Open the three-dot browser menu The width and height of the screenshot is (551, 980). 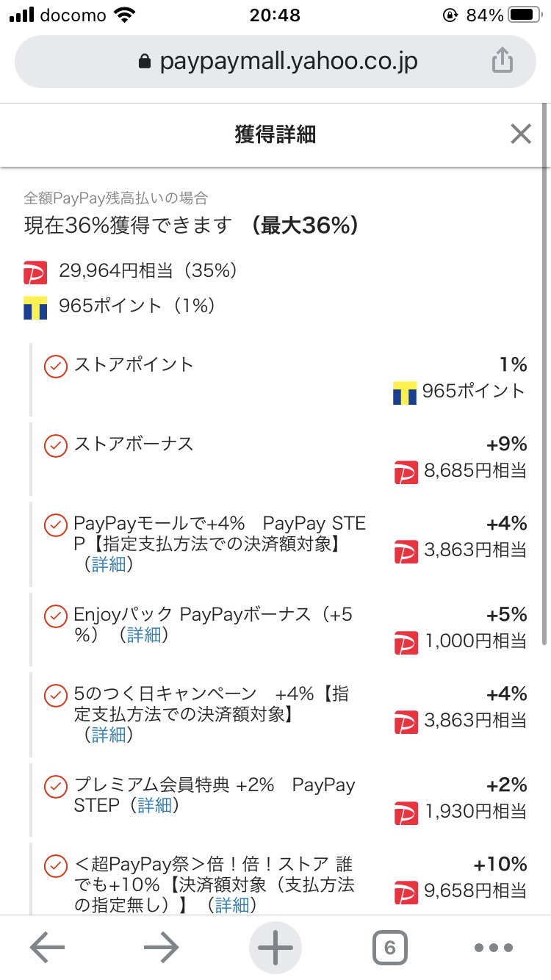click(493, 948)
